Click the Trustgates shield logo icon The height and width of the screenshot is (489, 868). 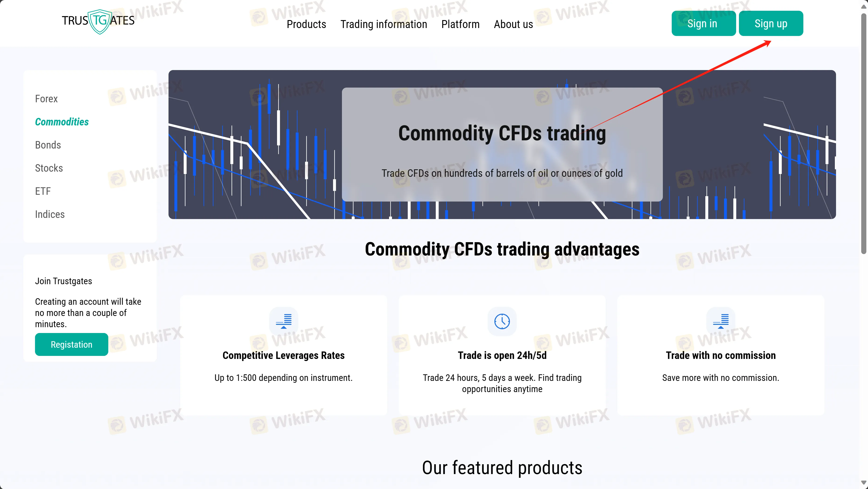point(97,21)
